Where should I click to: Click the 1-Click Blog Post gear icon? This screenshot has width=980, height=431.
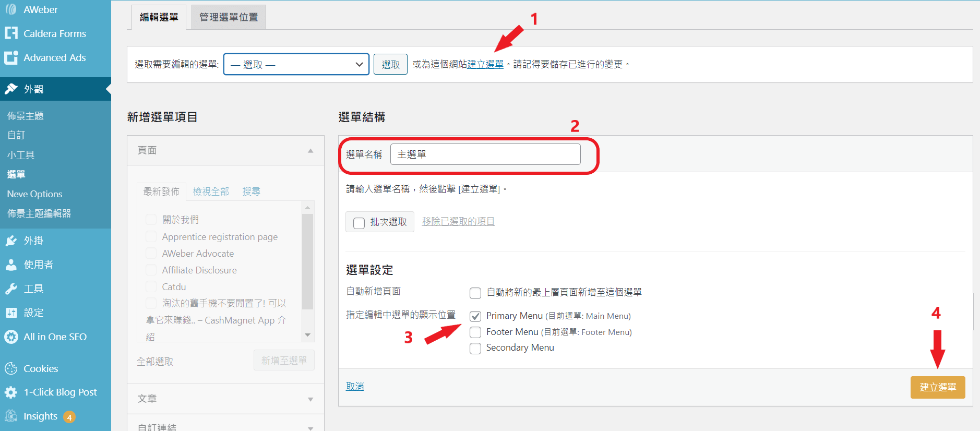(11, 392)
